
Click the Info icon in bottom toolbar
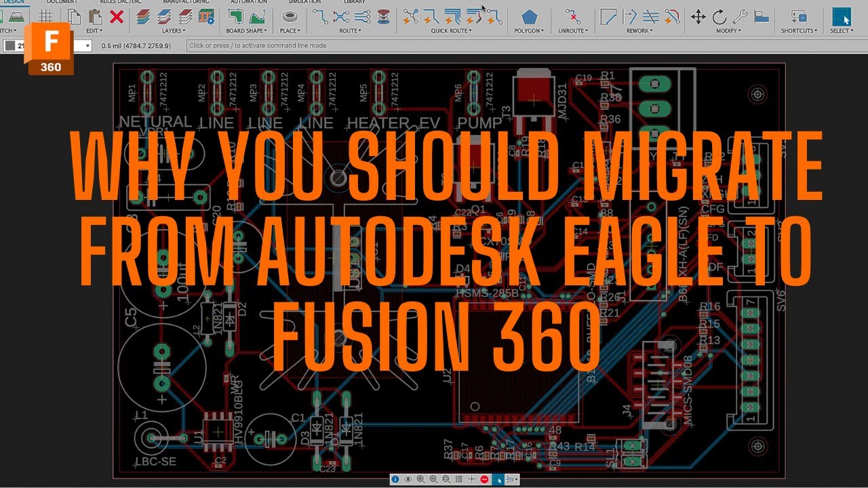395,479
